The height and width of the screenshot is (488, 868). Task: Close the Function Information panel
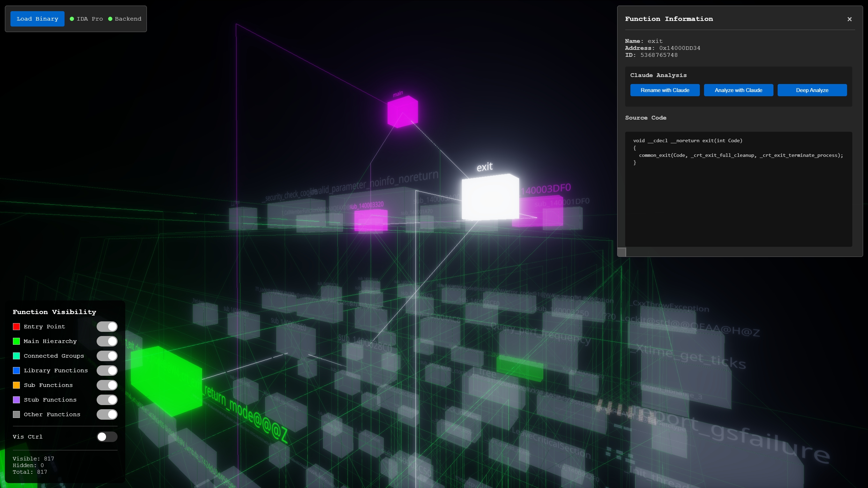tap(849, 19)
